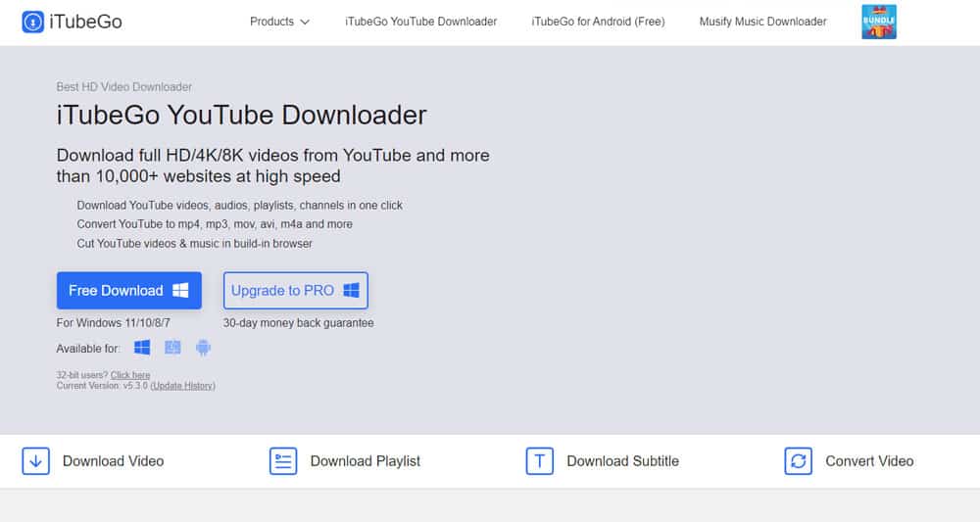
Task: Switch to the Download Subtitle tab label
Action: click(x=622, y=461)
